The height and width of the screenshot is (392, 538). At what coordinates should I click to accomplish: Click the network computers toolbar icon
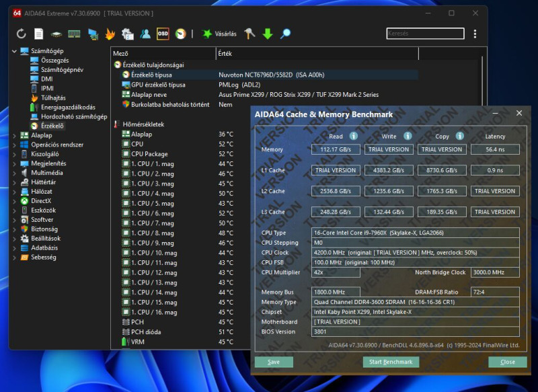point(93,34)
